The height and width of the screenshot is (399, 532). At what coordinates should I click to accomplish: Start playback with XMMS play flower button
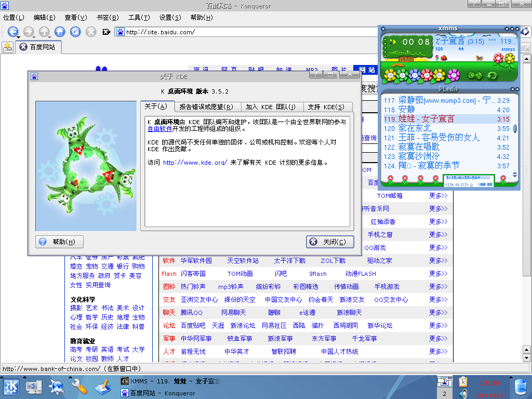[x=402, y=75]
